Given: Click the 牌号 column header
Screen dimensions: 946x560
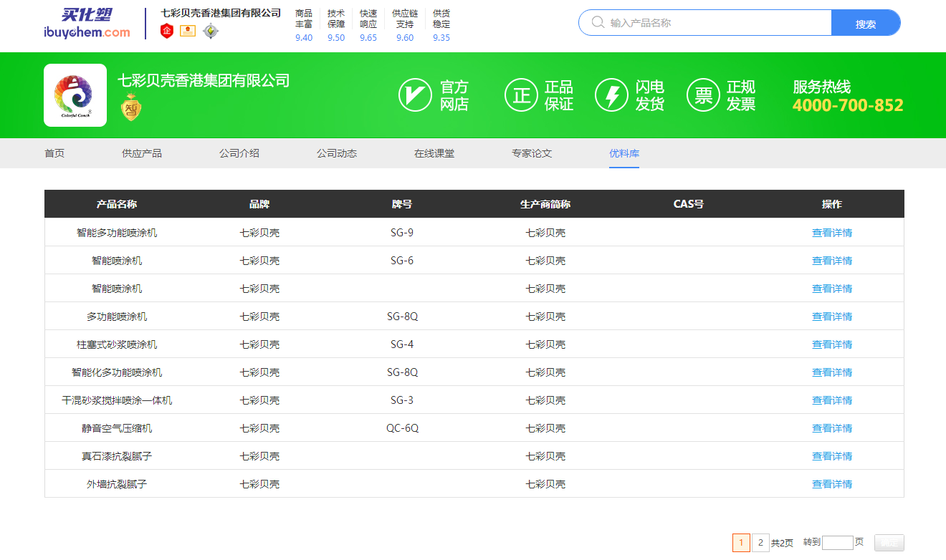Looking at the screenshot, I should click(x=402, y=204).
